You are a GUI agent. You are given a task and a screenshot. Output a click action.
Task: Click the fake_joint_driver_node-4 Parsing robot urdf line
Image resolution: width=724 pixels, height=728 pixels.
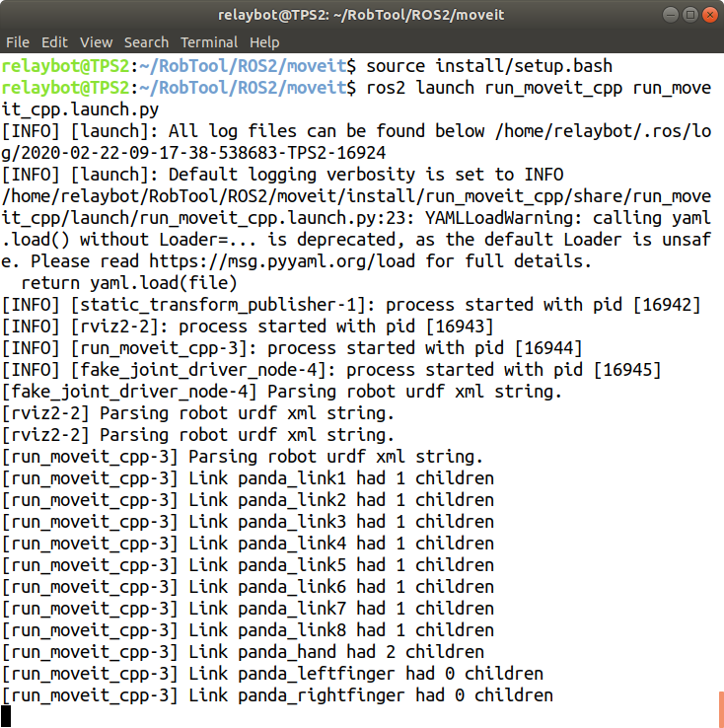click(x=282, y=392)
